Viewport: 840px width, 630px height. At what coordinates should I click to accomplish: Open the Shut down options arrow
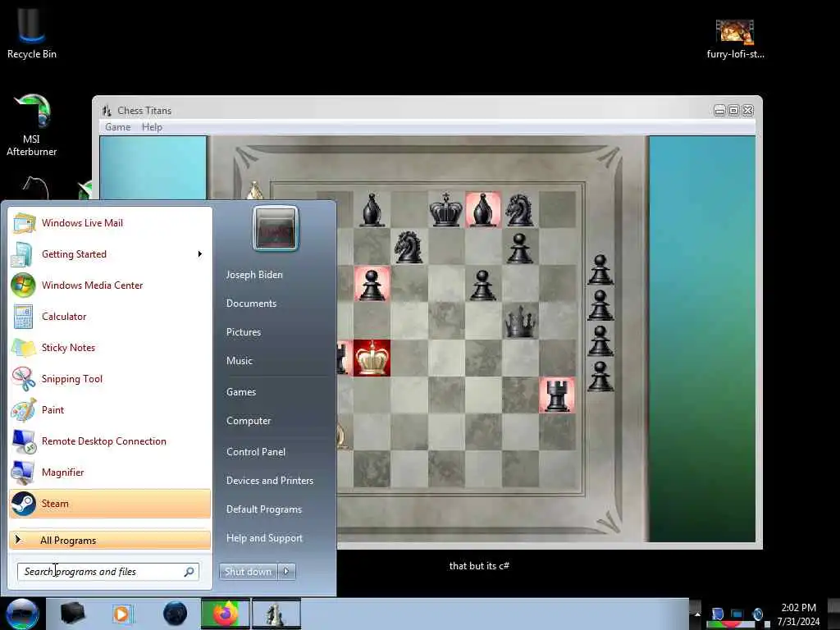coord(286,572)
